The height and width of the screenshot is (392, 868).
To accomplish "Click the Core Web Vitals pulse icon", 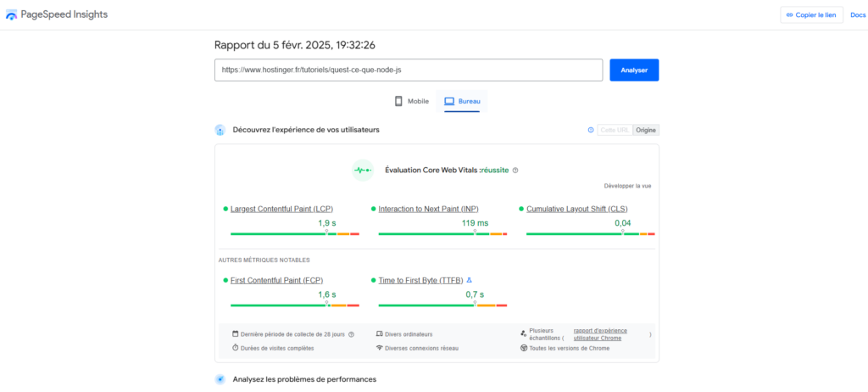I will pyautogui.click(x=363, y=170).
